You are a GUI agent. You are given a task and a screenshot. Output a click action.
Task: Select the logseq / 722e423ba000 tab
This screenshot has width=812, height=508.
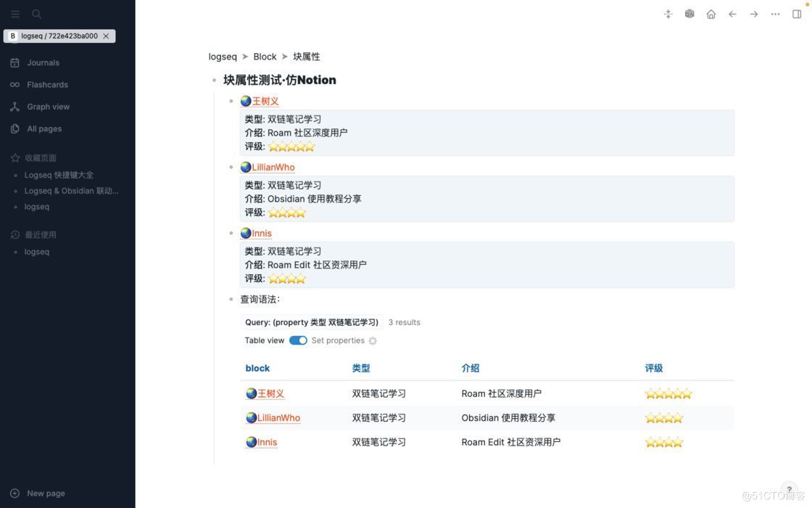tap(59, 36)
